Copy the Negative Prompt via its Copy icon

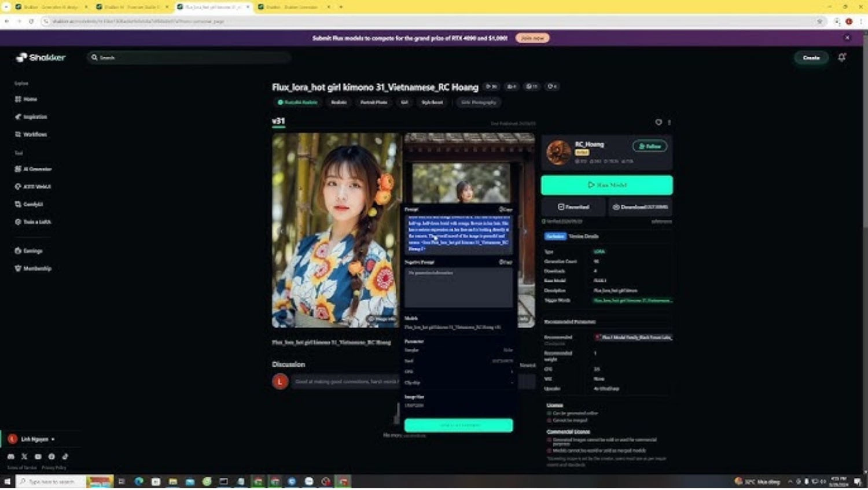[505, 262]
